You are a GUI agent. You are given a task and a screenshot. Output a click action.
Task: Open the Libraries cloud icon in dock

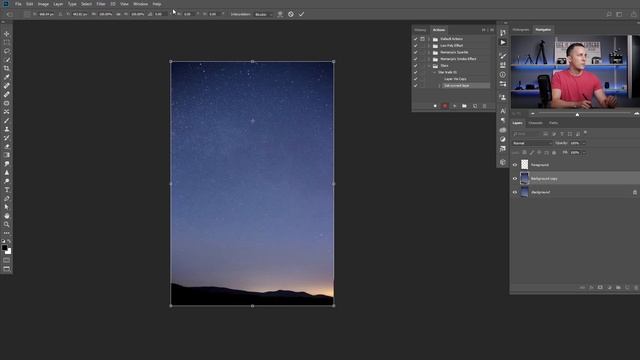coord(503,130)
